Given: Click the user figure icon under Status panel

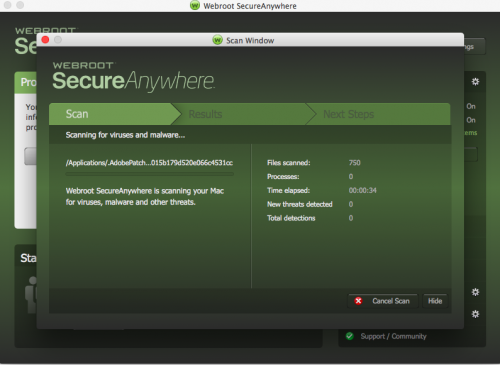Looking at the screenshot, I should [31, 295].
